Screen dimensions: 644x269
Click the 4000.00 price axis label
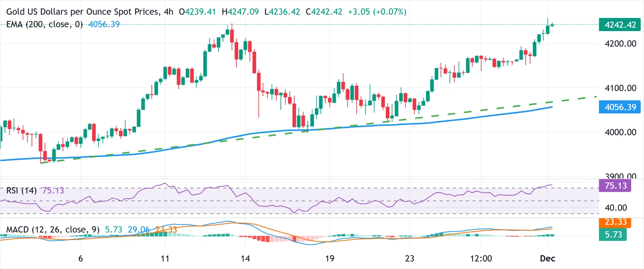(x=619, y=132)
